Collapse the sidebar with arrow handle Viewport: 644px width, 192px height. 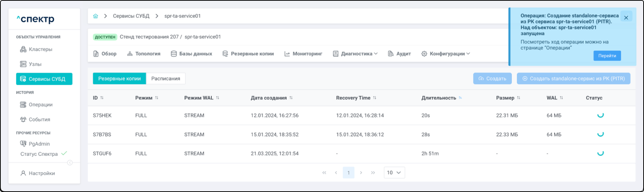tap(70, 163)
